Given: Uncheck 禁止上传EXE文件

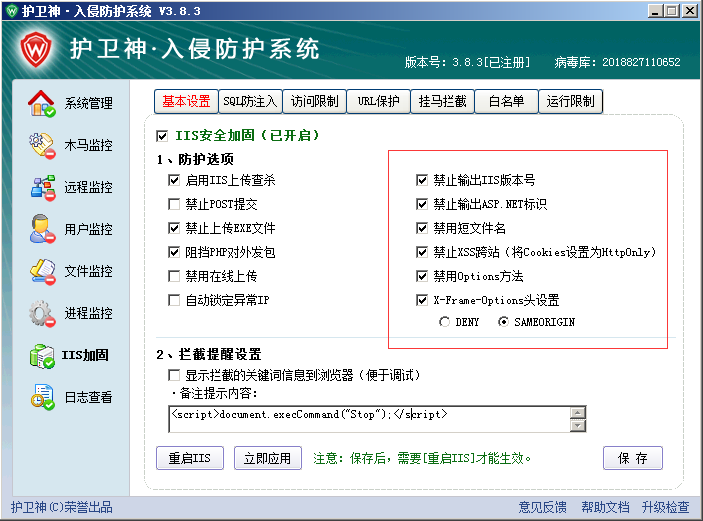Looking at the screenshot, I should [174, 228].
